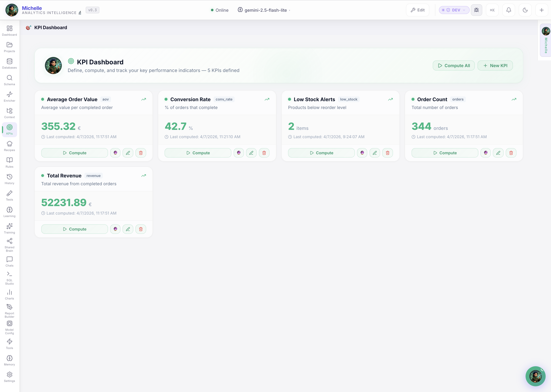Toggle dark mode with the moon icon

pos(525,10)
